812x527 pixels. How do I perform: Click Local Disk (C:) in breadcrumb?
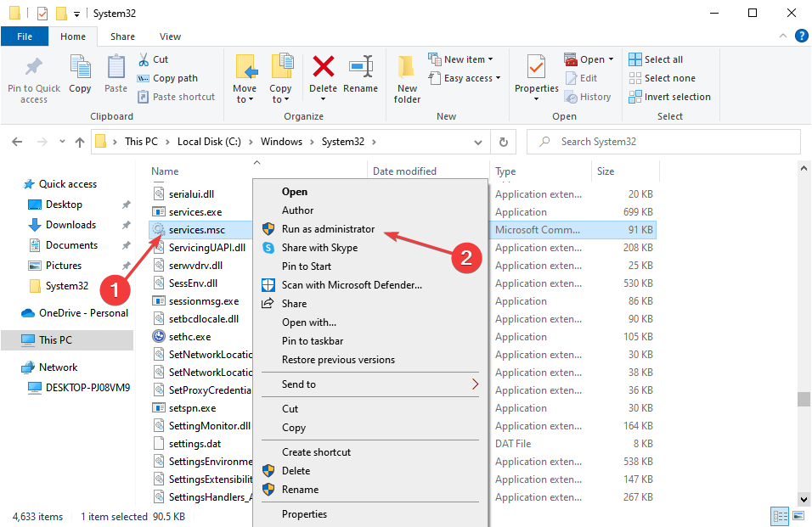tap(209, 142)
